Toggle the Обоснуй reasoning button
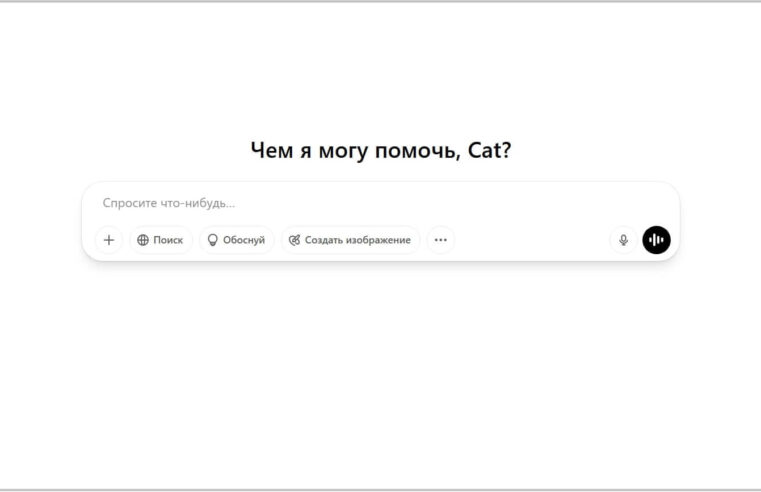Viewport: 761px width, 492px height. coord(237,240)
